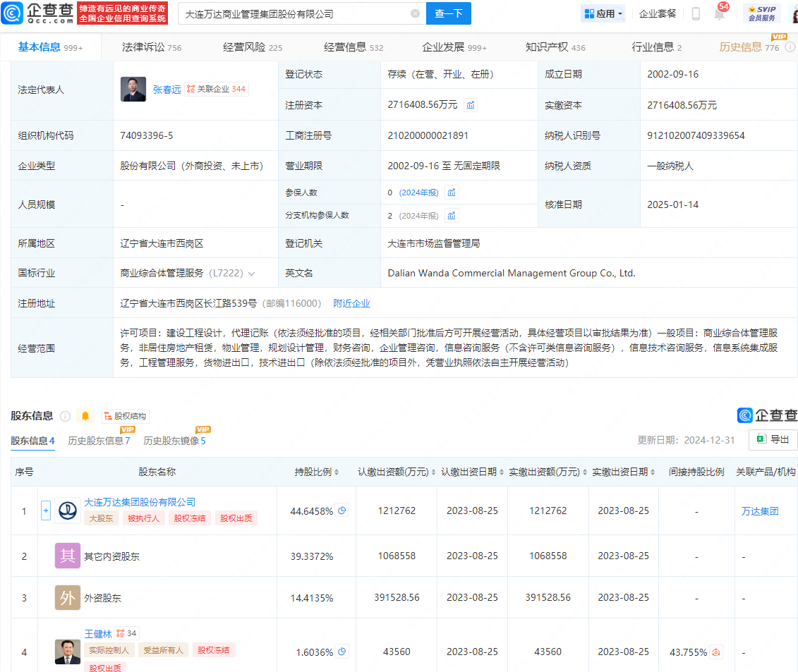Image resolution: width=798 pixels, height=672 pixels.
Task: Switch to the 企业发展 tab
Action: tap(454, 47)
